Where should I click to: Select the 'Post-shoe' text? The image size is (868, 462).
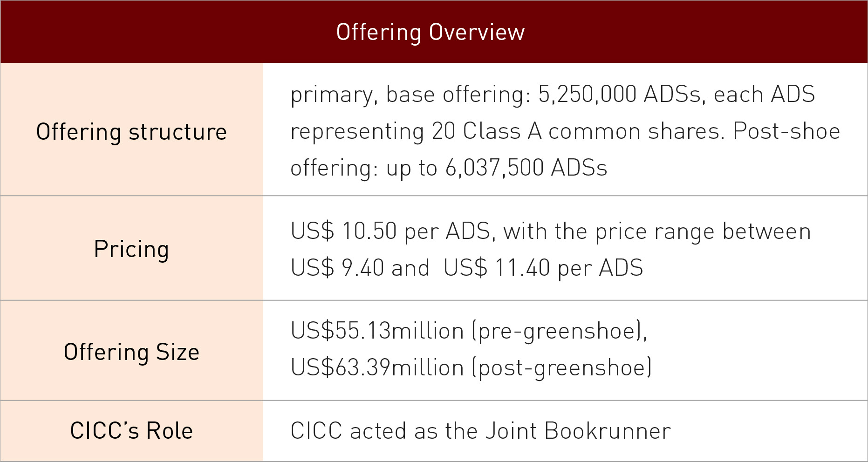(786, 131)
